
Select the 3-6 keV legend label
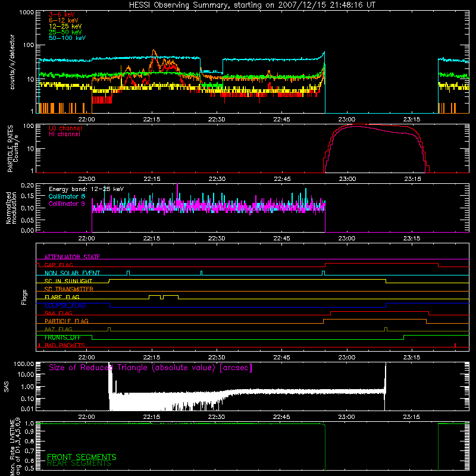coord(61,14)
